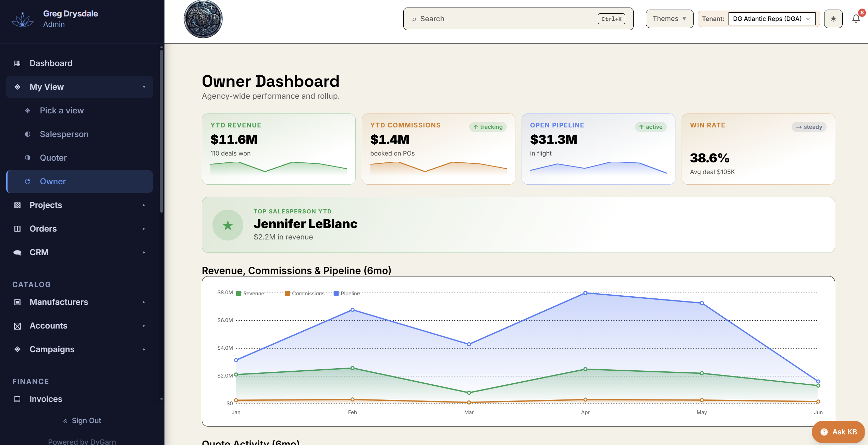Toggle Commissions series in chart legend

tap(305, 294)
